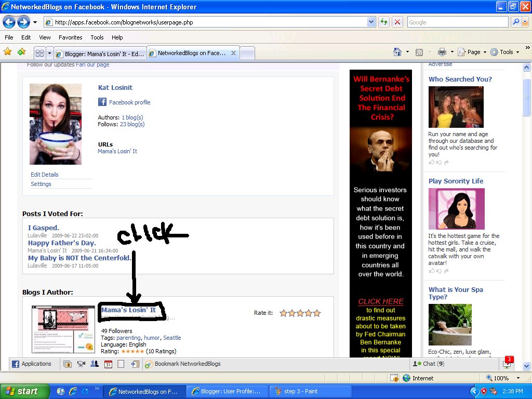Open the Favorites menu
Screen dimensions: 532x399
tap(70, 37)
